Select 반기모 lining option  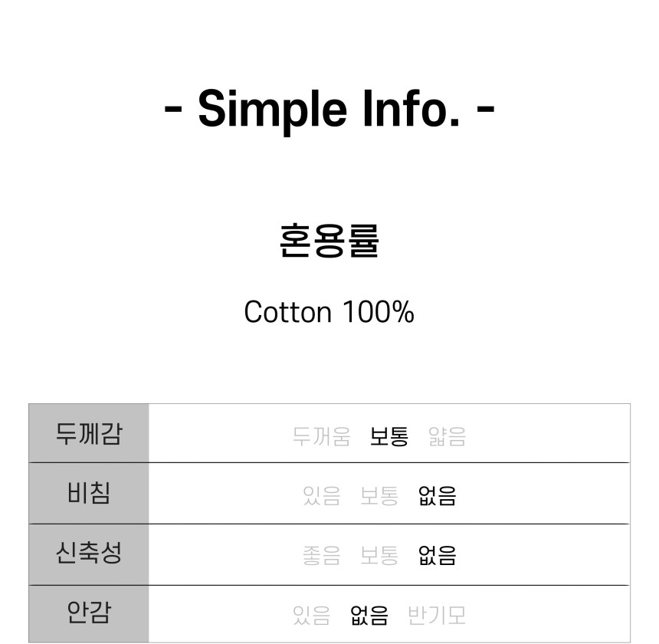click(437, 616)
